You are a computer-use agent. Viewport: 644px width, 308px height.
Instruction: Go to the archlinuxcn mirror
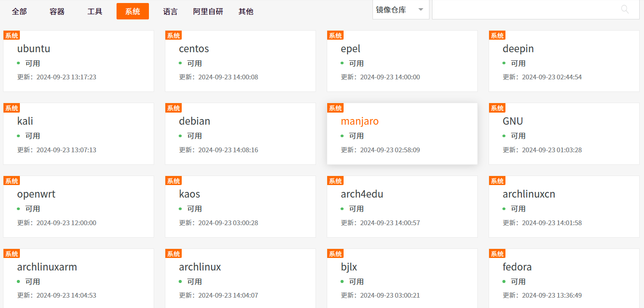[x=529, y=194]
